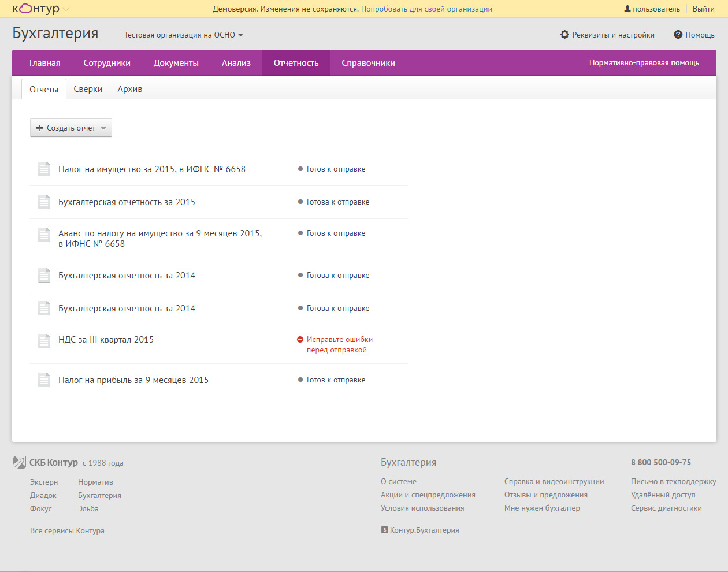Click document icon for Бухгалтерская отчетность за 2015
The image size is (728, 572).
tap(44, 202)
